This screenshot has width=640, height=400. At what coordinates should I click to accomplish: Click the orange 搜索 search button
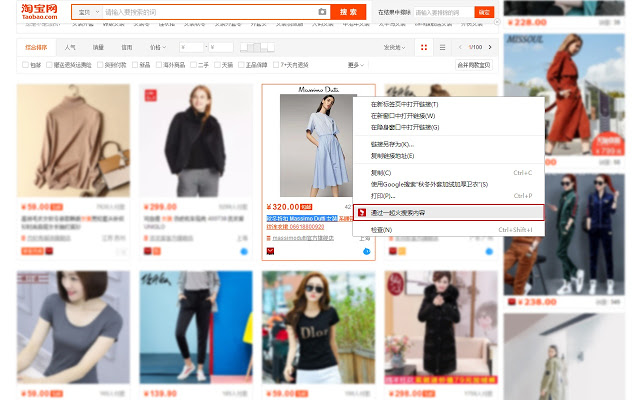[x=348, y=12]
